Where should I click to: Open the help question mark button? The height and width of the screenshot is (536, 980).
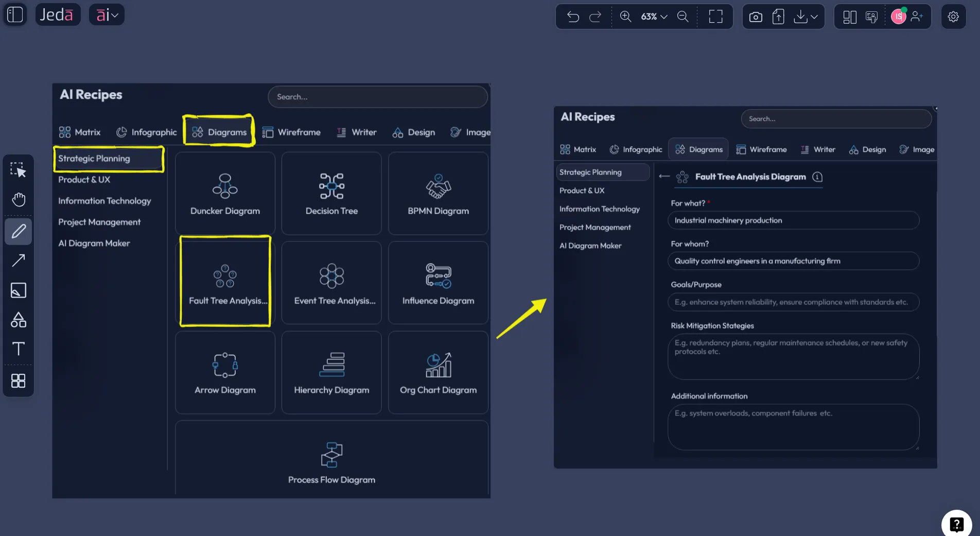point(956,524)
